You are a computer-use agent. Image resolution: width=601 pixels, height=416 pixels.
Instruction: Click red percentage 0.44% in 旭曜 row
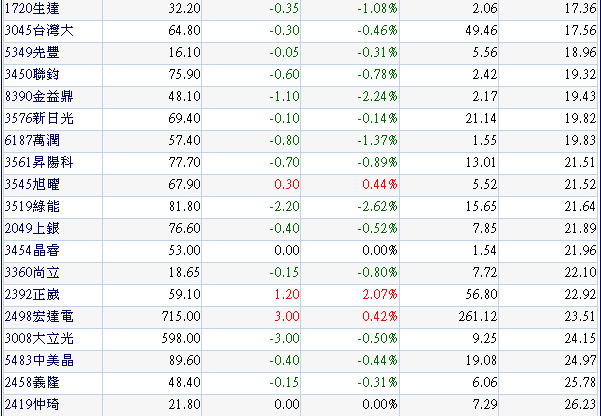point(380,184)
